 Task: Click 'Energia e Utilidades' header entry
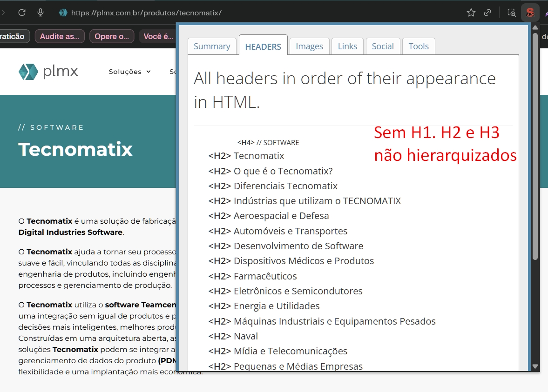pyautogui.click(x=264, y=306)
